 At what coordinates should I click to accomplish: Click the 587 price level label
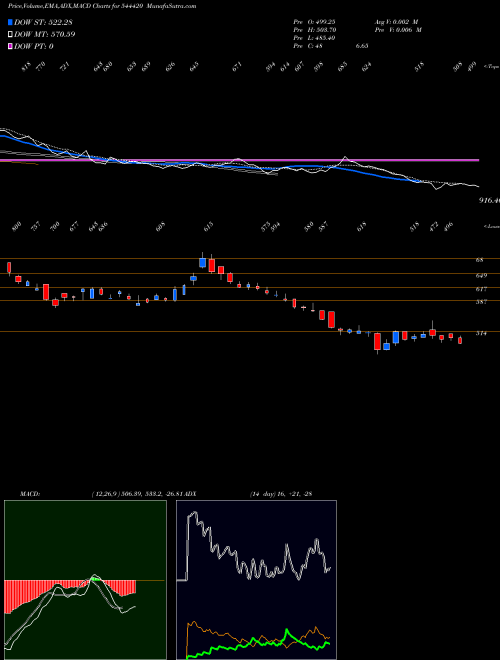481,302
